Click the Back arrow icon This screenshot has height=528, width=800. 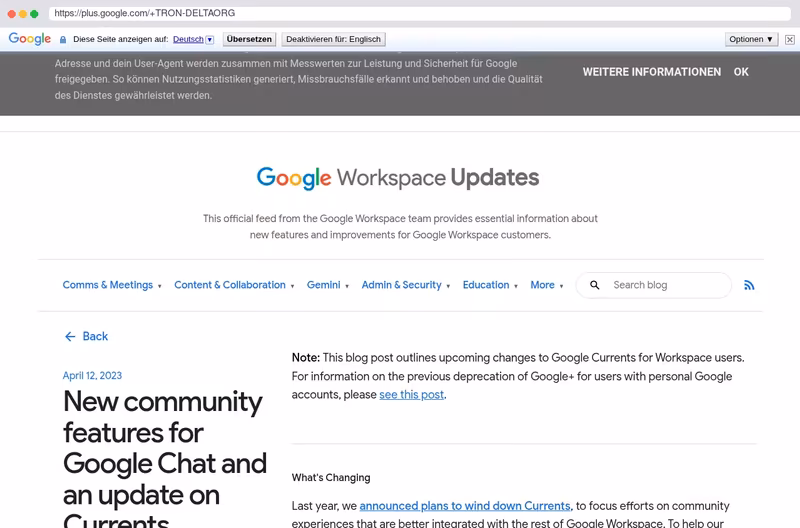pyautogui.click(x=70, y=337)
